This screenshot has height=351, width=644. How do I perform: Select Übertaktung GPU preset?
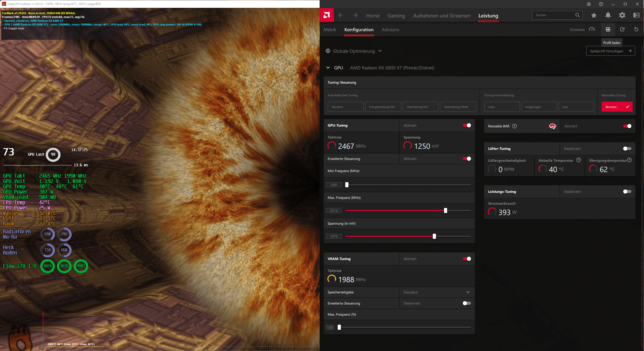(421, 107)
